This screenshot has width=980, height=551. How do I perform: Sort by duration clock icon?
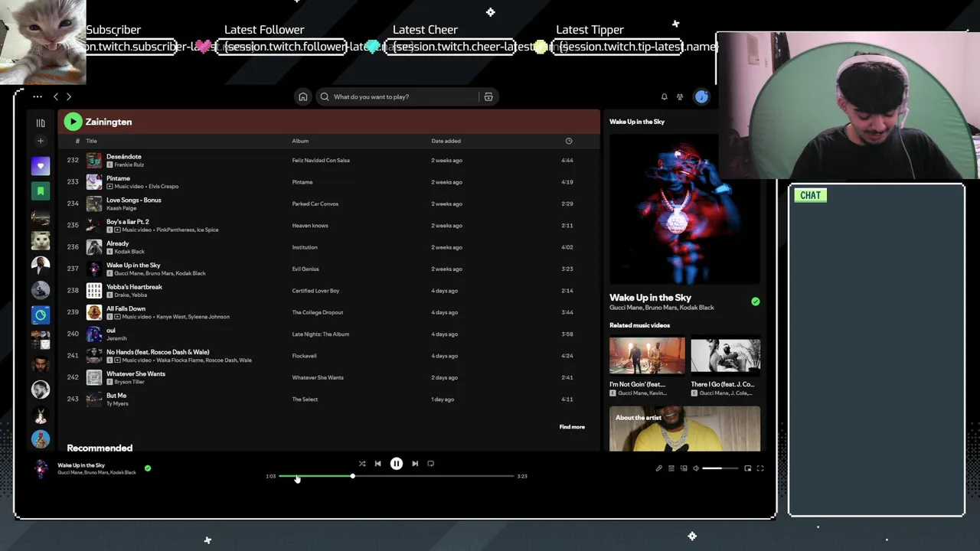[568, 141]
